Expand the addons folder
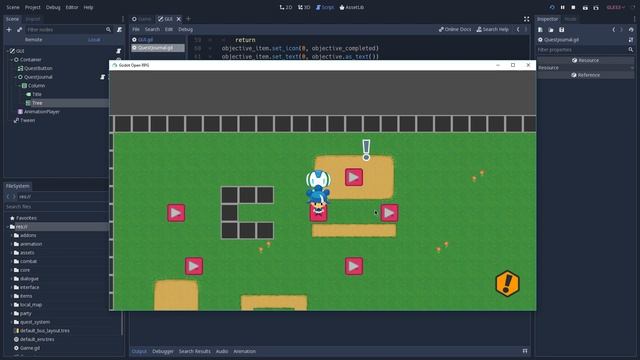The width and height of the screenshot is (640, 360). pyautogui.click(x=11, y=236)
